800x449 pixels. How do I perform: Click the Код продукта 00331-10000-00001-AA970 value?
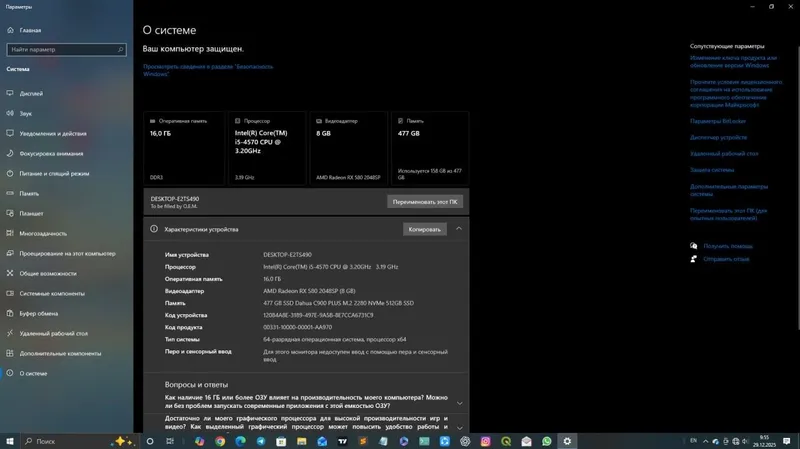point(297,327)
